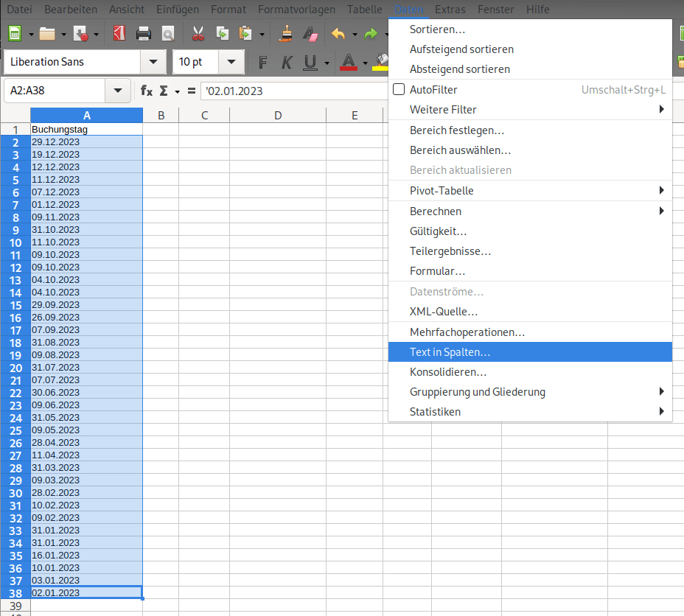Click the New Spreadsheet icon
The height and width of the screenshot is (616, 684).
coord(15,34)
